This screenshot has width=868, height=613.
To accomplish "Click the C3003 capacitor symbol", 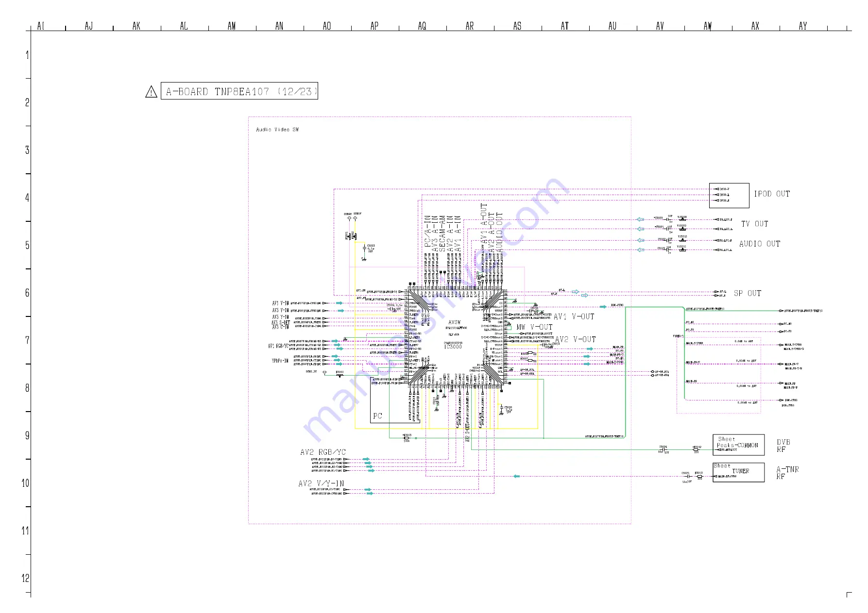I will [x=364, y=248].
